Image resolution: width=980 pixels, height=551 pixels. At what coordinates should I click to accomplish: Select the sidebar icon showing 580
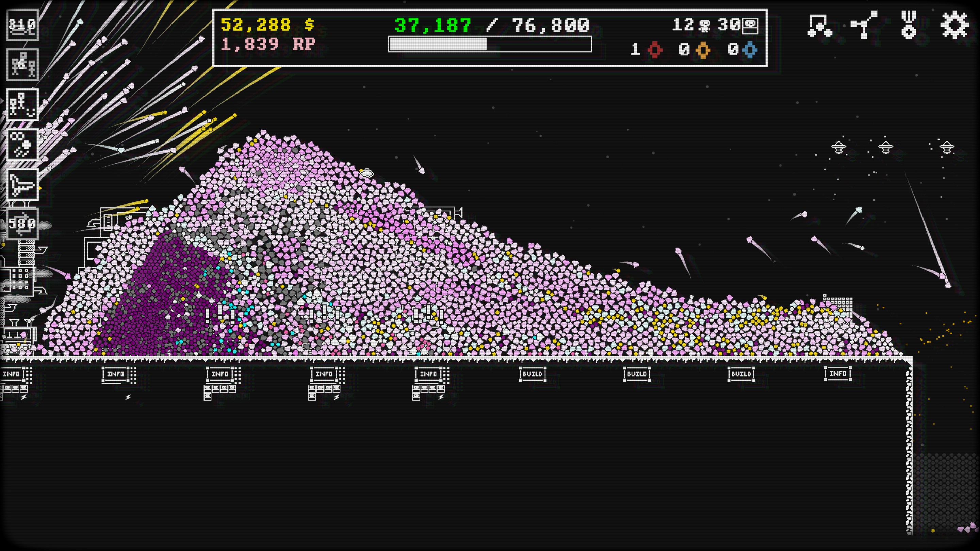tap(22, 223)
